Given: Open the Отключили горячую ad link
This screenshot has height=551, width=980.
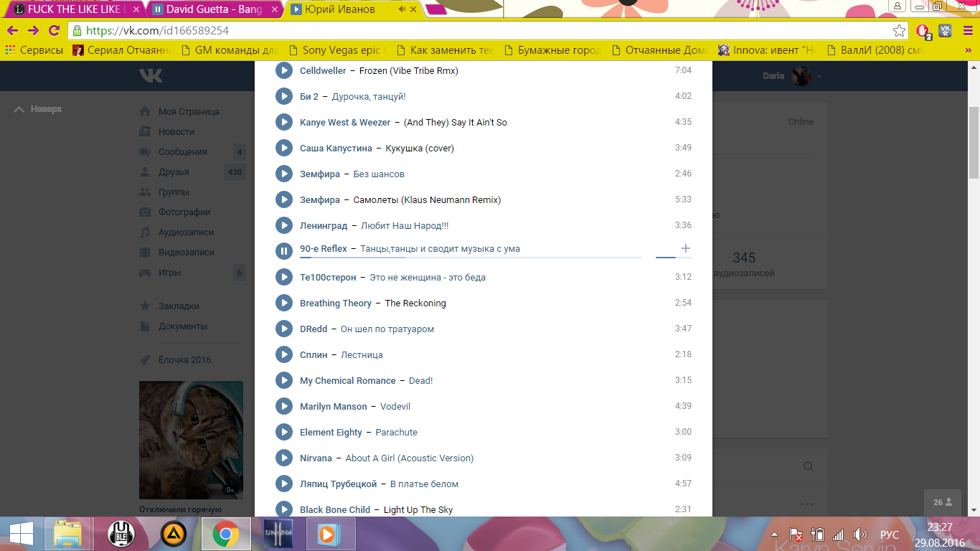Looking at the screenshot, I should point(180,510).
